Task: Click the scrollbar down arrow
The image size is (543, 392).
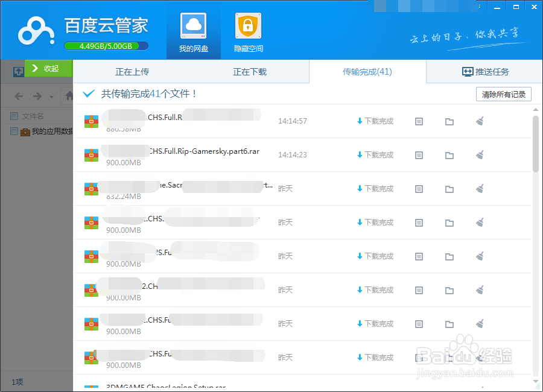Action: click(536, 381)
